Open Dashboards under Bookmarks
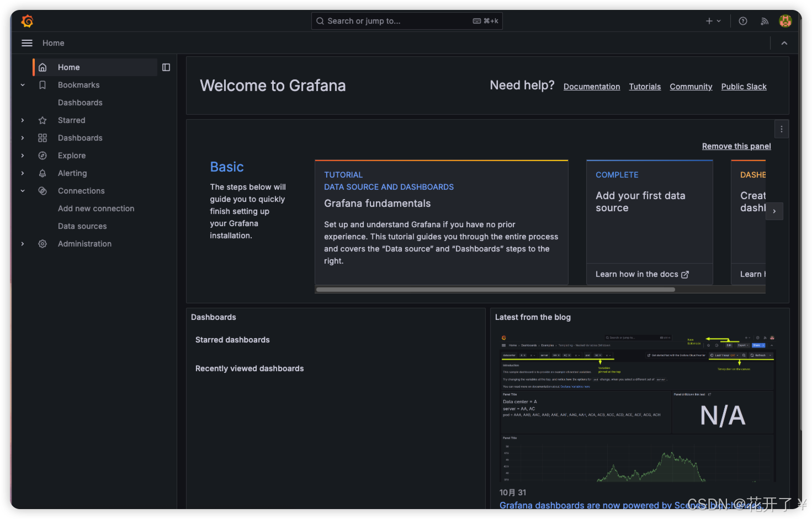The height and width of the screenshot is (519, 812). click(x=80, y=103)
